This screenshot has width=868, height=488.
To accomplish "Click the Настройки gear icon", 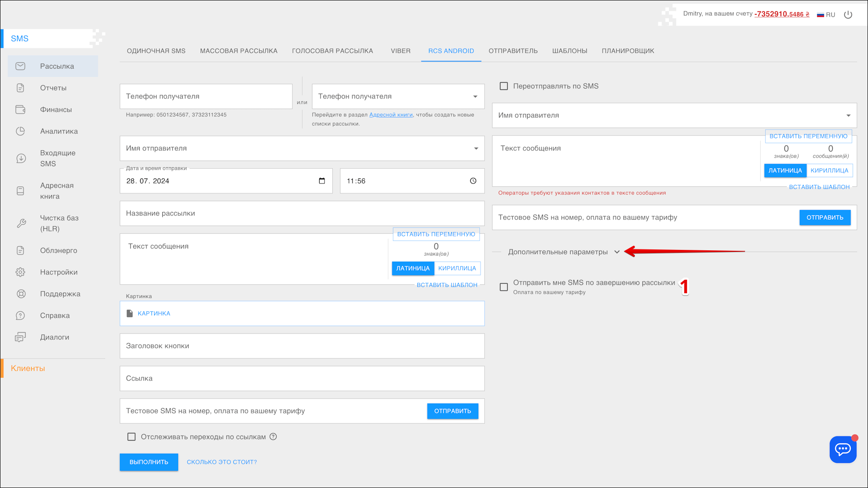I will click(x=20, y=272).
